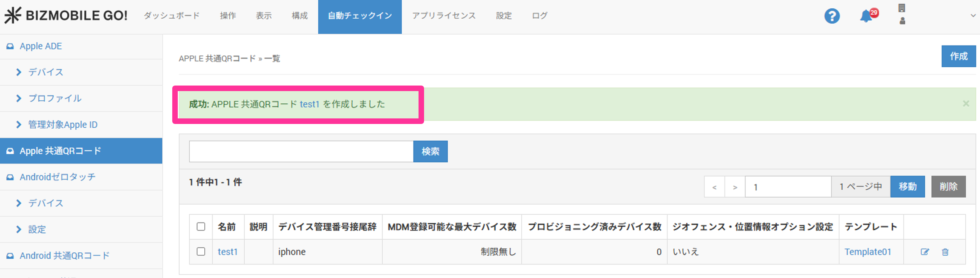Click the search text input field

[301, 151]
